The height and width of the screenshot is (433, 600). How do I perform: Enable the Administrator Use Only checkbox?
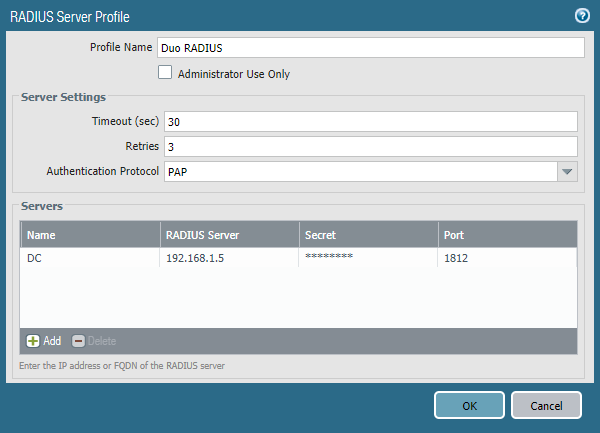(165, 73)
